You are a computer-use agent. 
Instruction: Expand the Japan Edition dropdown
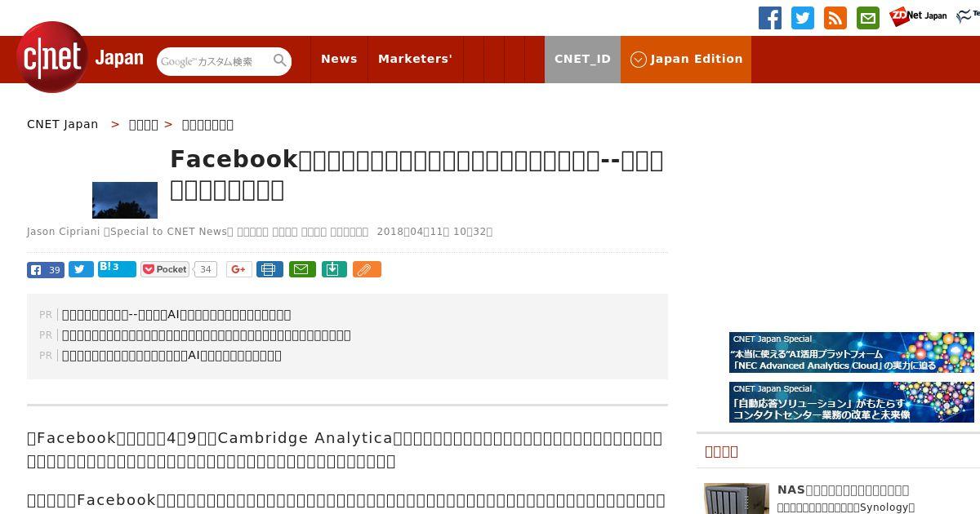pos(686,59)
